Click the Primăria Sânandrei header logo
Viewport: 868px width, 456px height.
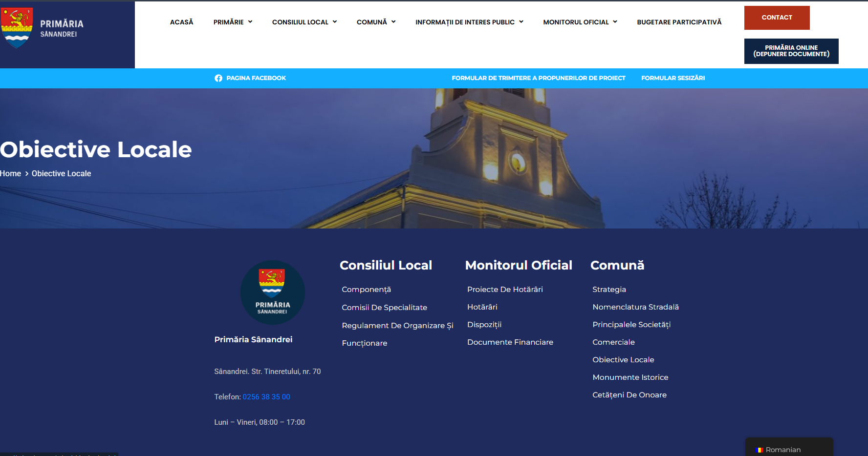(43, 28)
